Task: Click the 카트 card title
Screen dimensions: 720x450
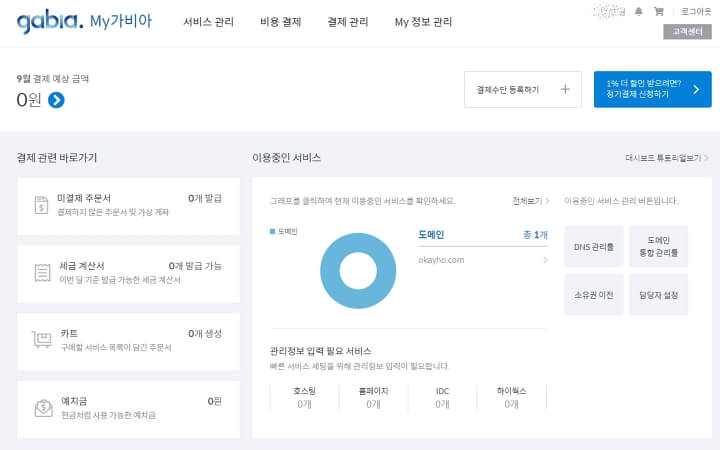Action: [x=69, y=333]
